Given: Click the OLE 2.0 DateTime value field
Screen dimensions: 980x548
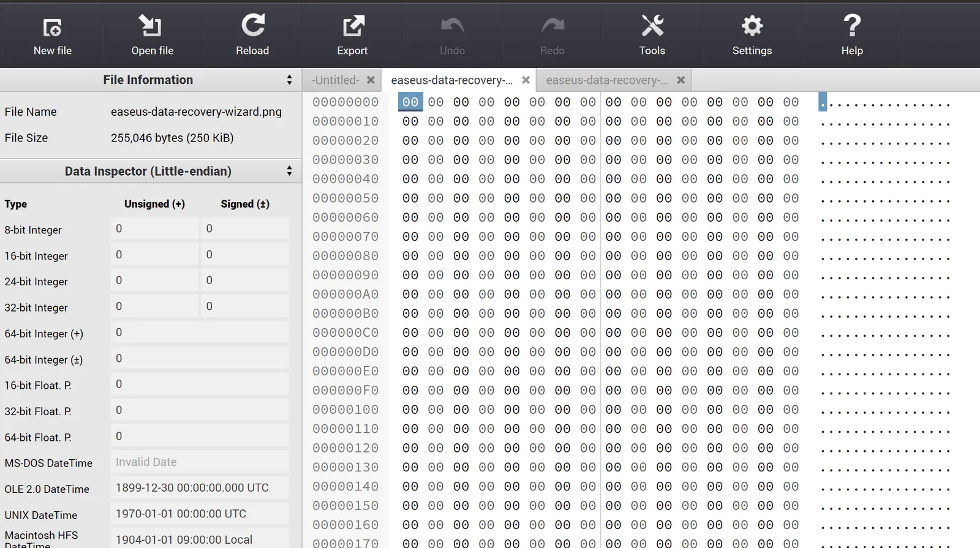Looking at the screenshot, I should [x=200, y=488].
